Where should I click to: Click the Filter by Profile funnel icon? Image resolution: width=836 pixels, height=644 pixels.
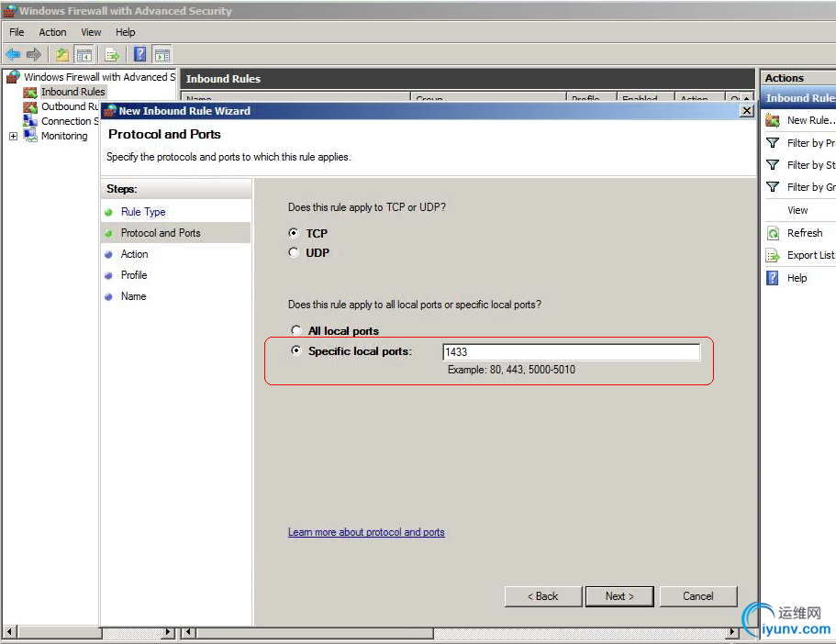pos(773,143)
